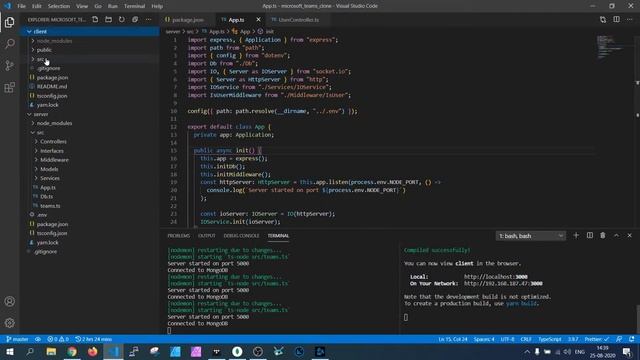Open the Accounts menu icon
640x360 pixels.
click(9, 301)
